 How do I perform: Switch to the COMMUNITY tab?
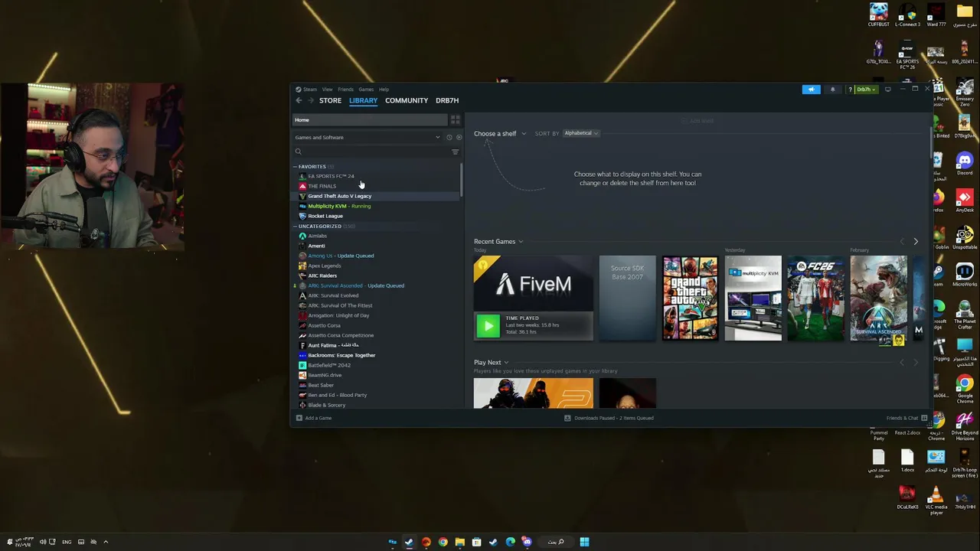(x=407, y=100)
